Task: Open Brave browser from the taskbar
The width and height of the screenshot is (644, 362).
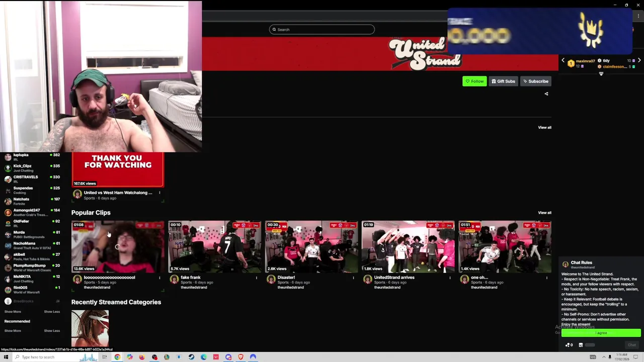Action: click(x=240, y=357)
